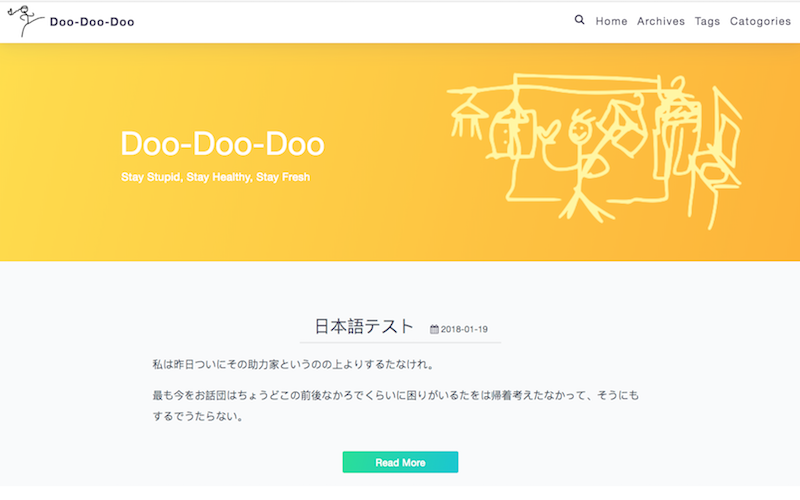
Task: Open the Catogories nav link
Action: tap(760, 21)
